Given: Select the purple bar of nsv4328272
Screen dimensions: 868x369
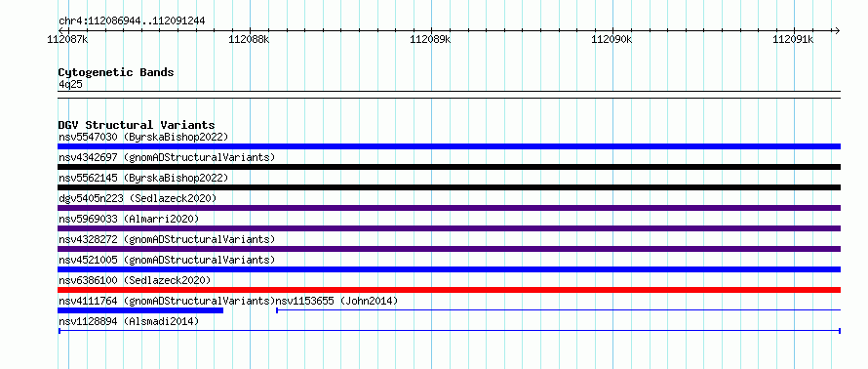Looking at the screenshot, I should point(449,249).
